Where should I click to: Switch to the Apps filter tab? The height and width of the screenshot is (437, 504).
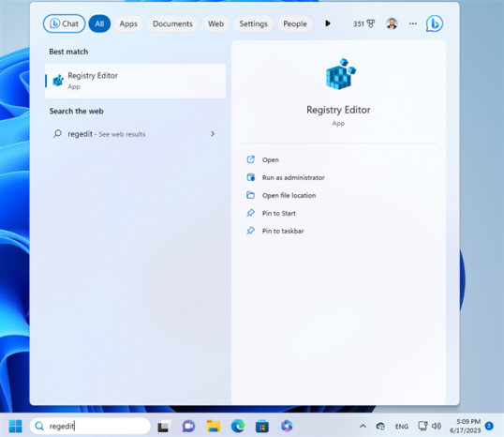128,23
